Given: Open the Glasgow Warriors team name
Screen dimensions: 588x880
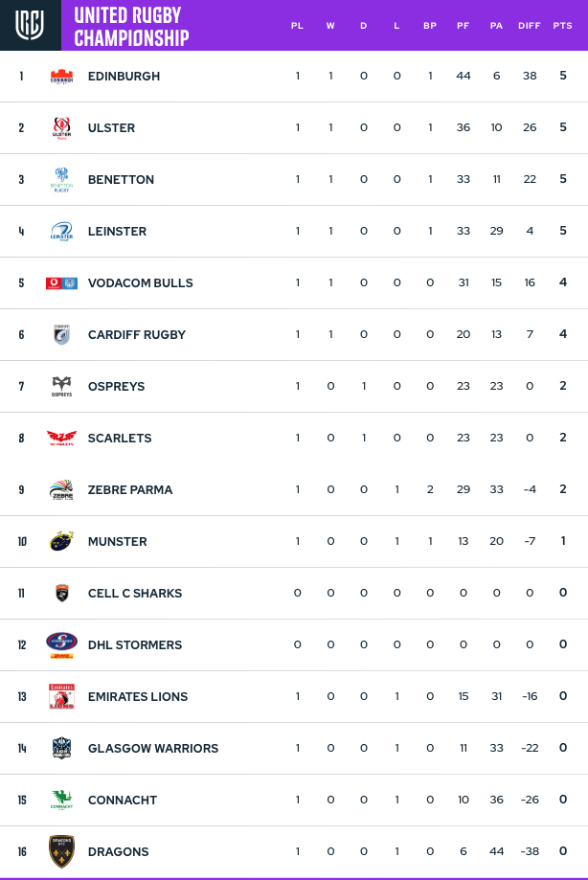Looking at the screenshot, I should point(153,748).
